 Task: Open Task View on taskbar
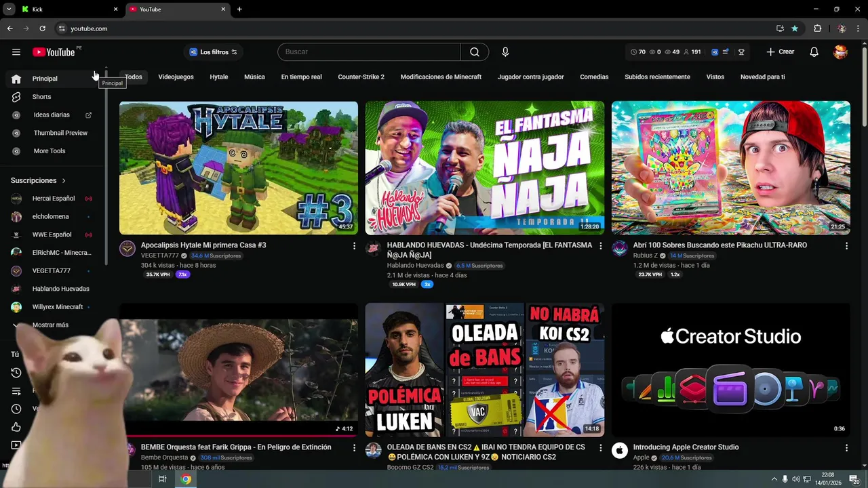coord(163,479)
